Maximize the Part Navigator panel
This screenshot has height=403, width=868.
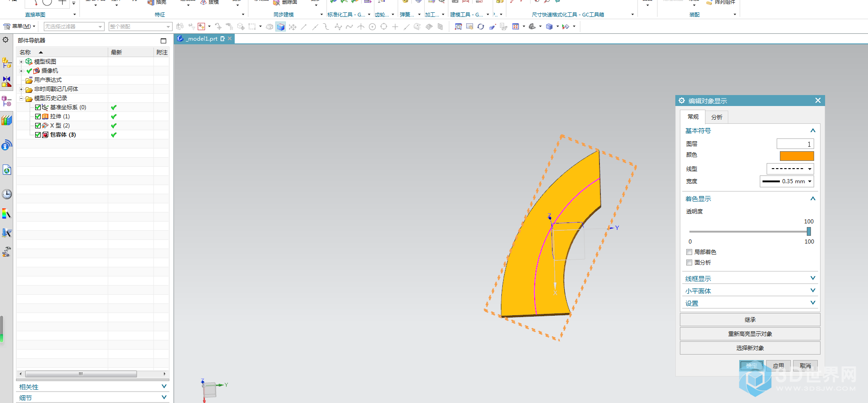coord(163,41)
